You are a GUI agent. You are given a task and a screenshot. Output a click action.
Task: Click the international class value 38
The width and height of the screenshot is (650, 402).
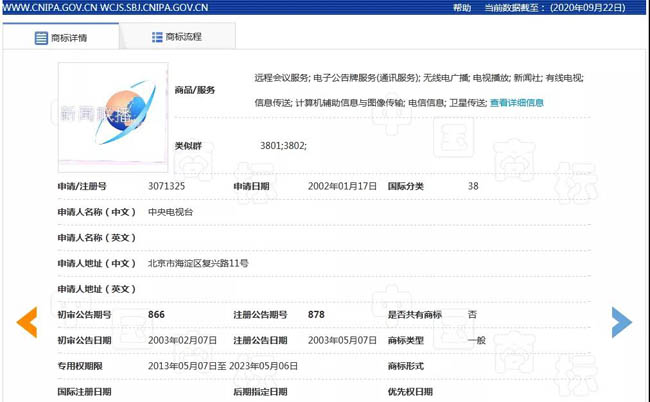pyautogui.click(x=473, y=186)
